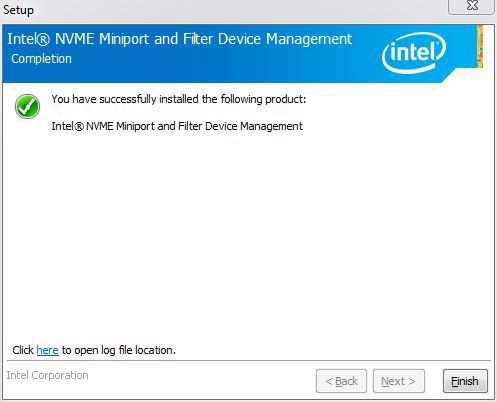The width and height of the screenshot is (497, 402).
Task: Click the disabled Back button
Action: pyautogui.click(x=341, y=381)
